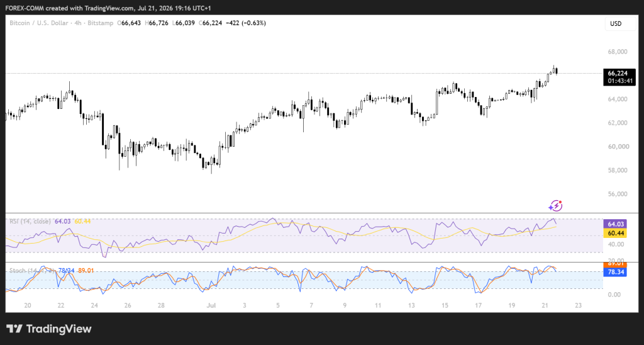Click the Bitstamp exchange label

(100, 23)
